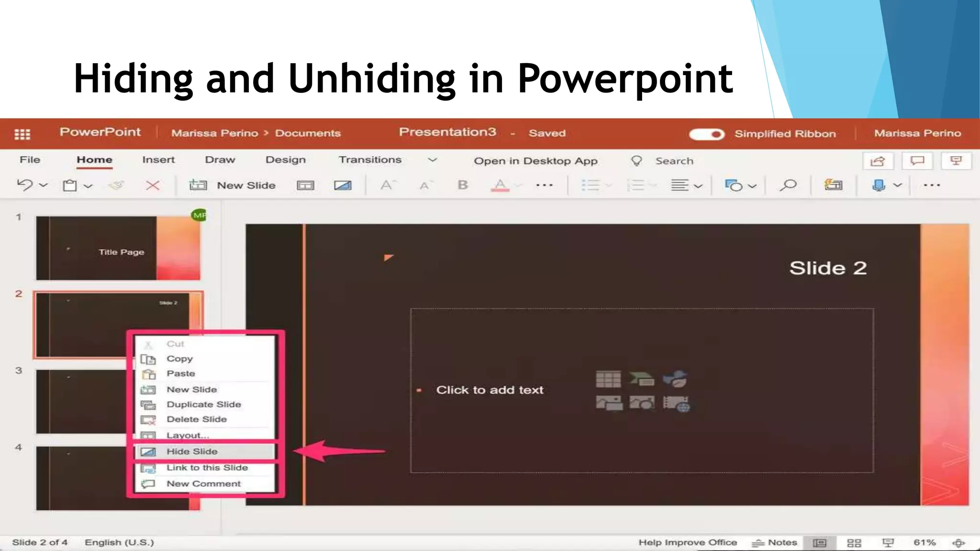
Task: Toggle the Simplified Ribbon switch
Action: tap(707, 134)
